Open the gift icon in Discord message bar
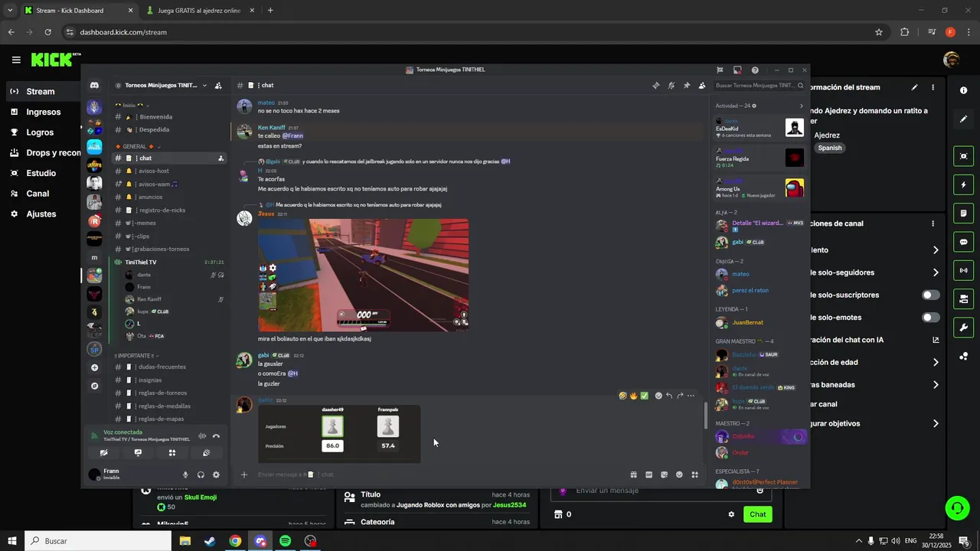The height and width of the screenshot is (551, 980). point(633,474)
